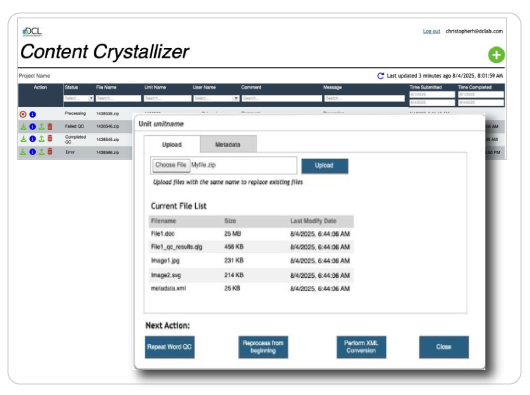Image resolution: width=530 pixels, height=395 pixels.
Task: Open the User Name filter dropdown
Action: tap(216, 98)
